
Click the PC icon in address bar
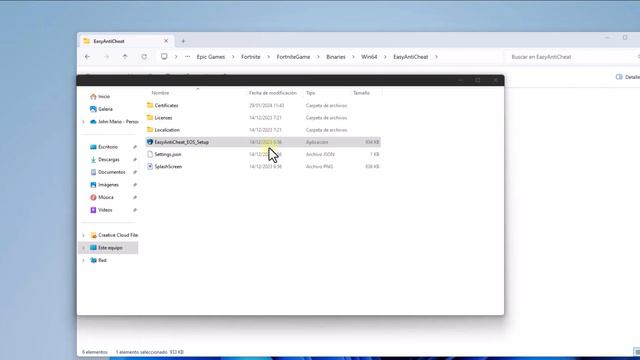(x=164, y=57)
